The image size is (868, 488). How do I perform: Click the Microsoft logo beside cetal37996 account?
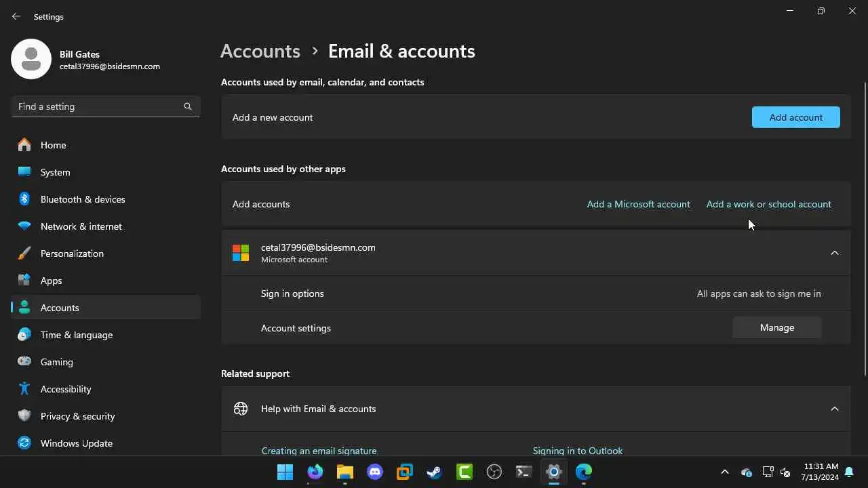click(241, 253)
